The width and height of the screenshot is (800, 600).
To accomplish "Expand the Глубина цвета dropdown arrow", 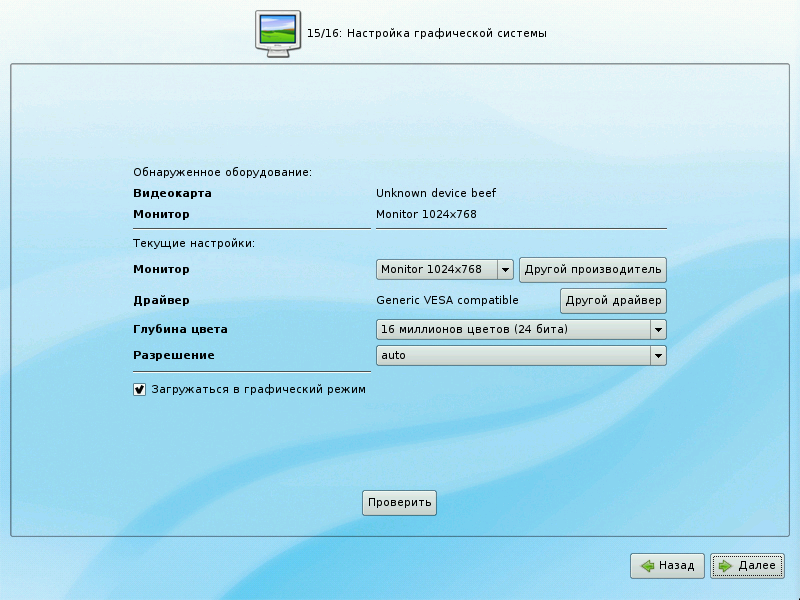I will (658, 330).
